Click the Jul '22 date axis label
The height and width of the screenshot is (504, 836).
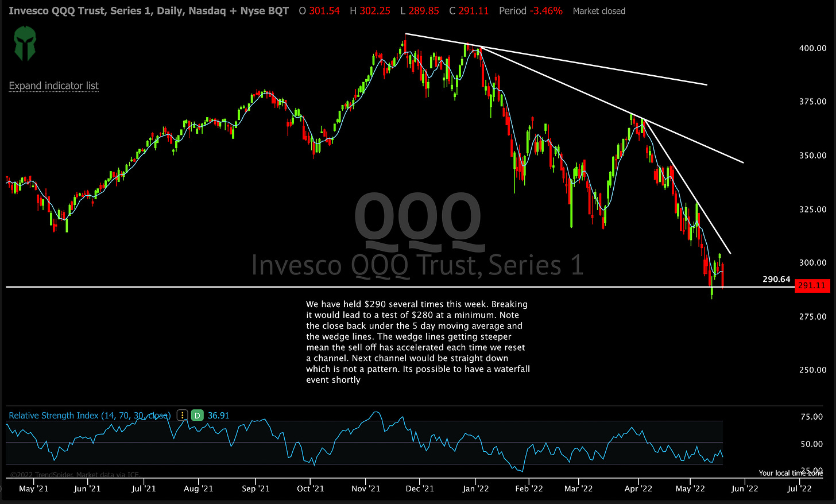pos(799,489)
